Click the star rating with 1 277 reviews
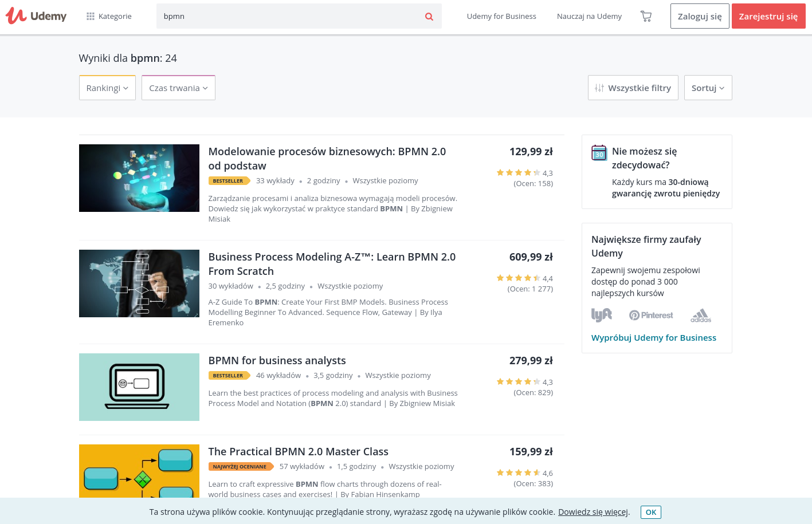The height and width of the screenshot is (524, 812). point(519,278)
